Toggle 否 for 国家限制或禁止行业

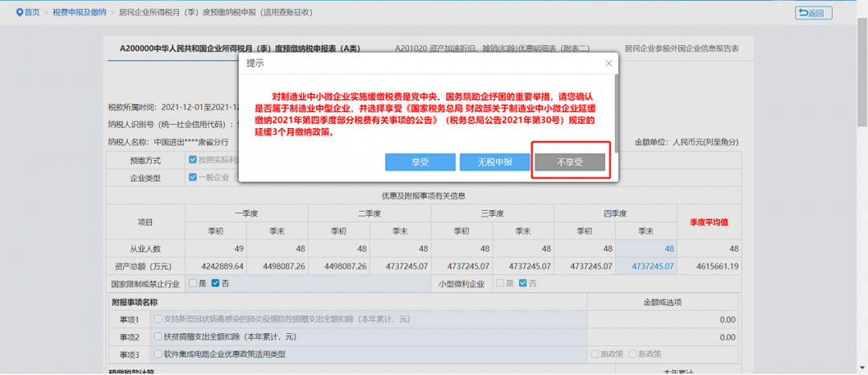pyautogui.click(x=215, y=283)
